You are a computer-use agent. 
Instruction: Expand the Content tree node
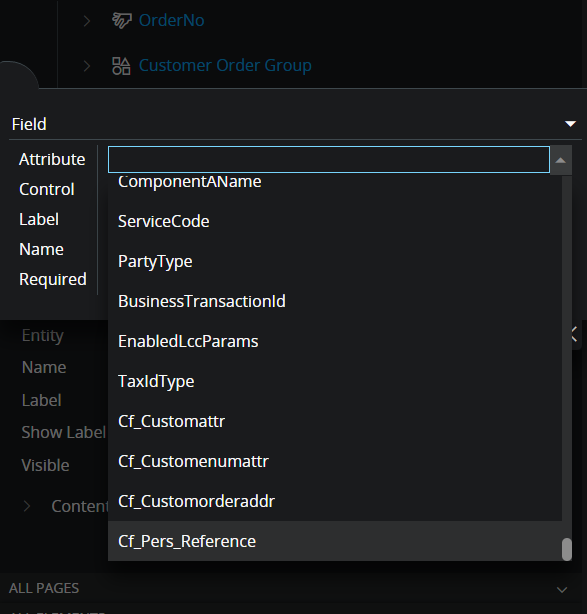[27, 506]
